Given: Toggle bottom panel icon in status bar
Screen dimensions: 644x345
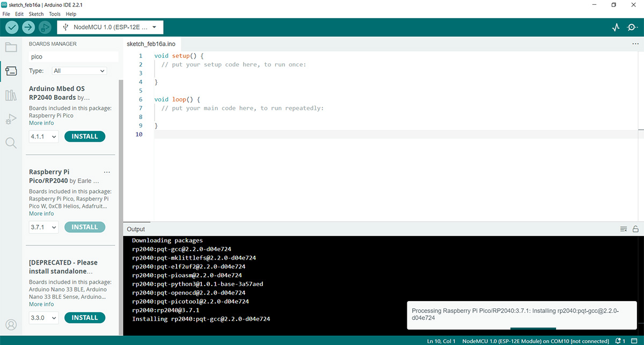Looking at the screenshot, I should (x=635, y=341).
